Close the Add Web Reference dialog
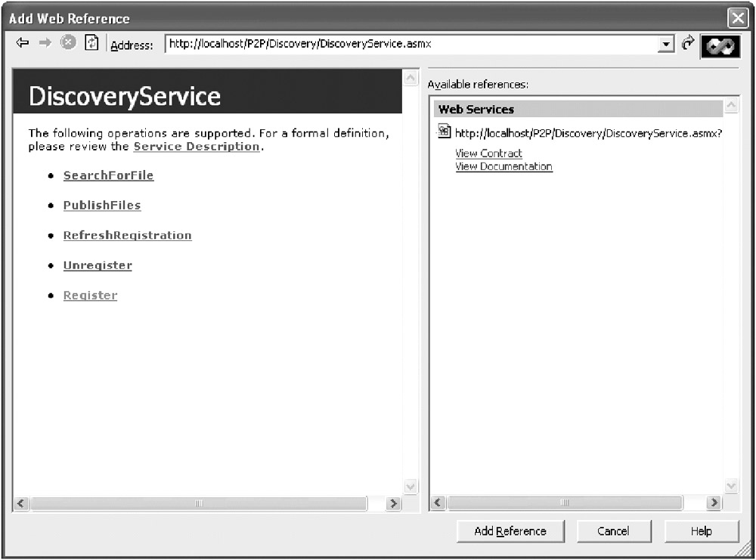756x560 pixels. (737, 19)
